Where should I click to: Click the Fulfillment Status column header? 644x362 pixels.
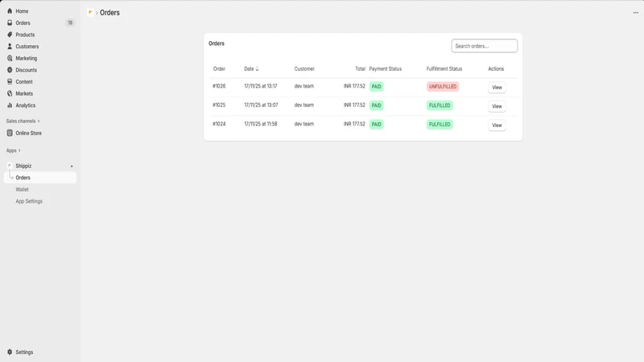[444, 69]
